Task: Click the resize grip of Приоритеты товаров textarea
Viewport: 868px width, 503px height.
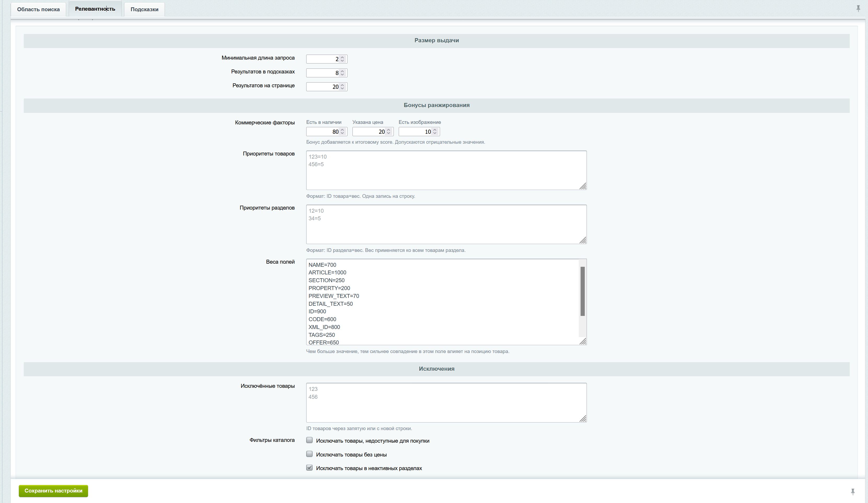Action: [583, 186]
